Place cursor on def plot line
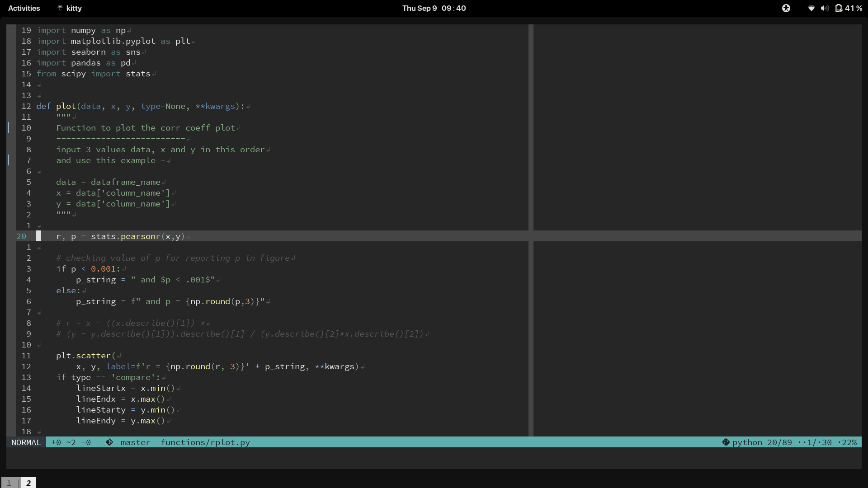The width and height of the screenshot is (868, 488). (x=140, y=106)
